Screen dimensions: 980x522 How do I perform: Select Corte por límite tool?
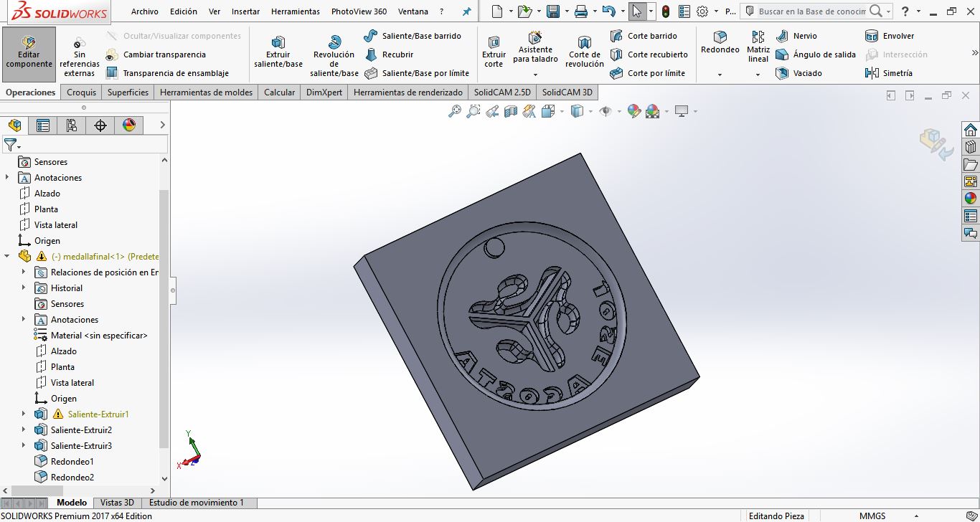[x=647, y=73]
